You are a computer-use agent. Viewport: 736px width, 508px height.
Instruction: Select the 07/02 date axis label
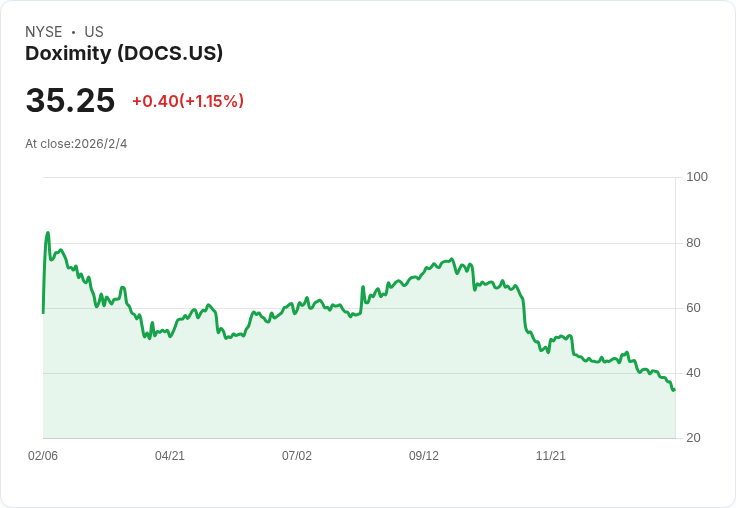tap(297, 456)
